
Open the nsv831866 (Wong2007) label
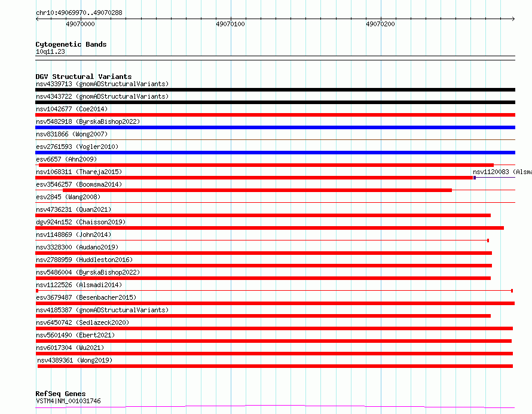(x=72, y=134)
